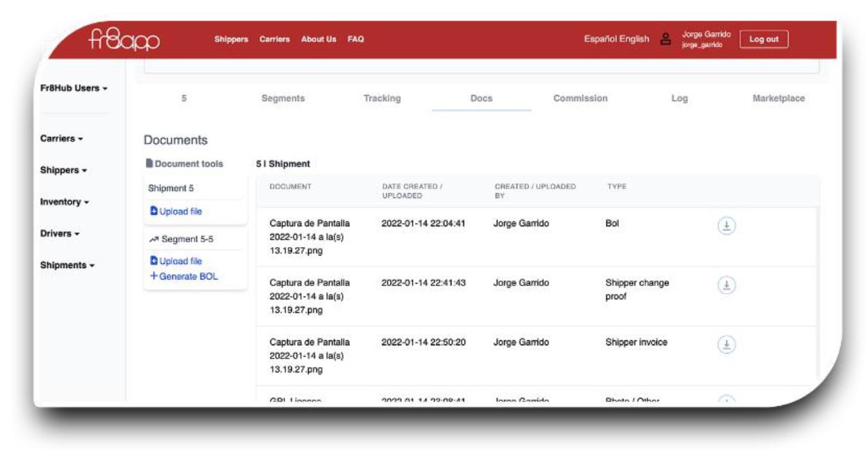
Task: Expand the Carriers sidebar dropdown
Action: [62, 139]
